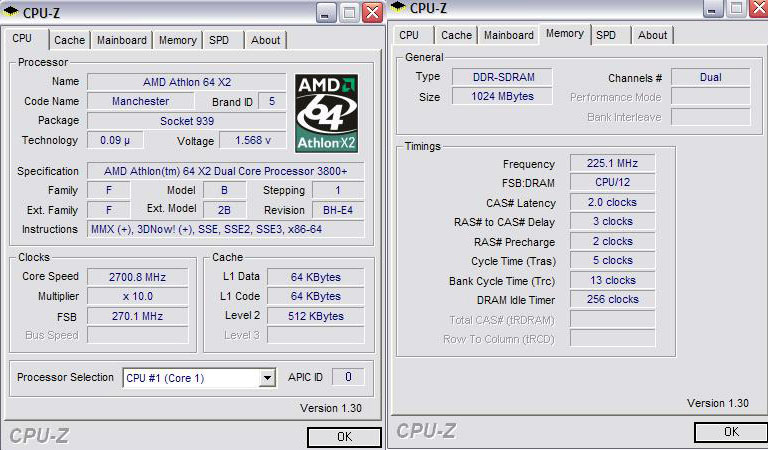Go to the SPD tab in left window
This screenshot has height=450, width=768.
(219, 40)
